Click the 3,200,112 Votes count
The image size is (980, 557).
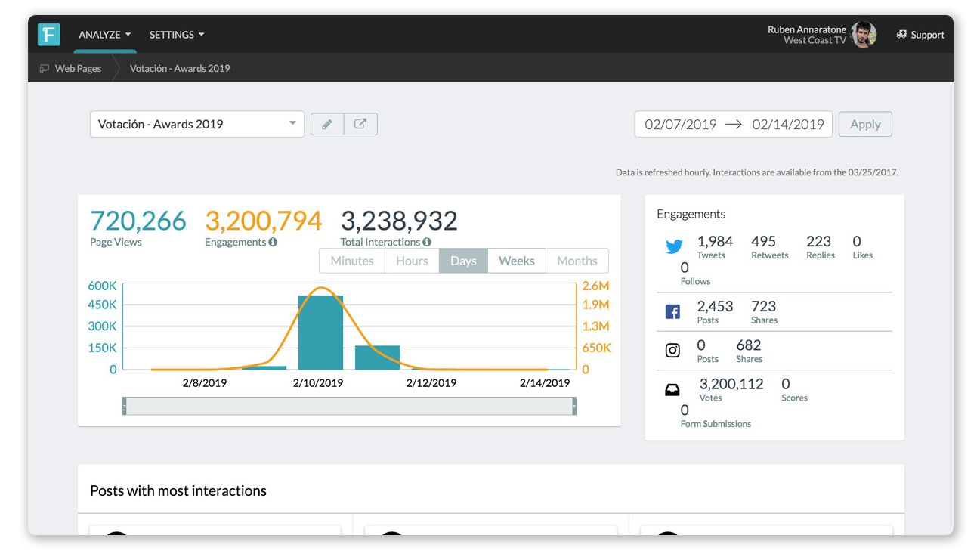[x=731, y=384]
